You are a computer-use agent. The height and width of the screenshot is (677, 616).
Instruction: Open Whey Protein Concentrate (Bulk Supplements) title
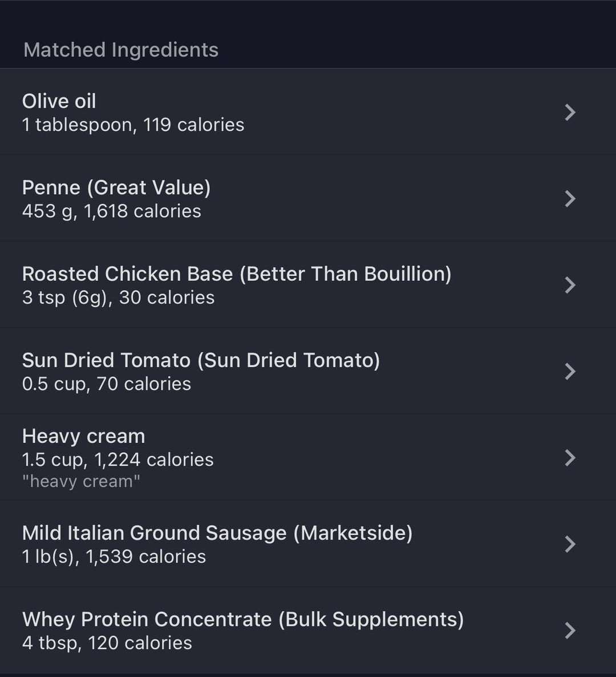click(x=243, y=619)
